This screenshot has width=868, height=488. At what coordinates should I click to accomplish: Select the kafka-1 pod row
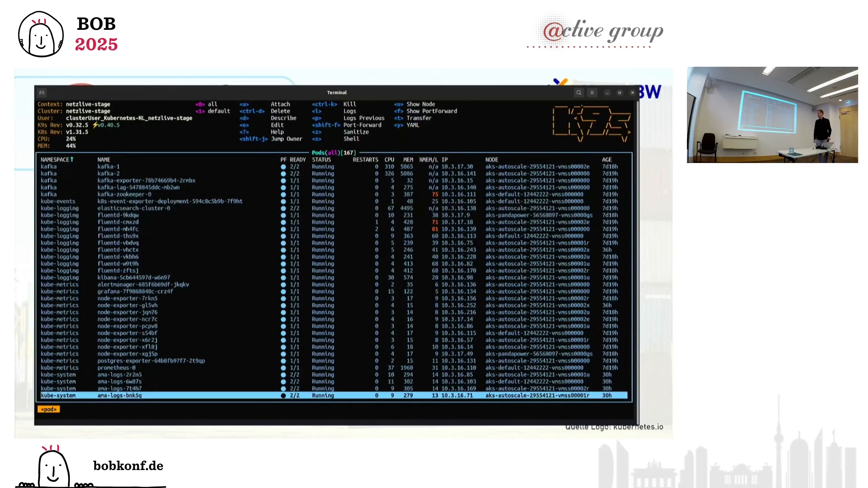[334, 167]
